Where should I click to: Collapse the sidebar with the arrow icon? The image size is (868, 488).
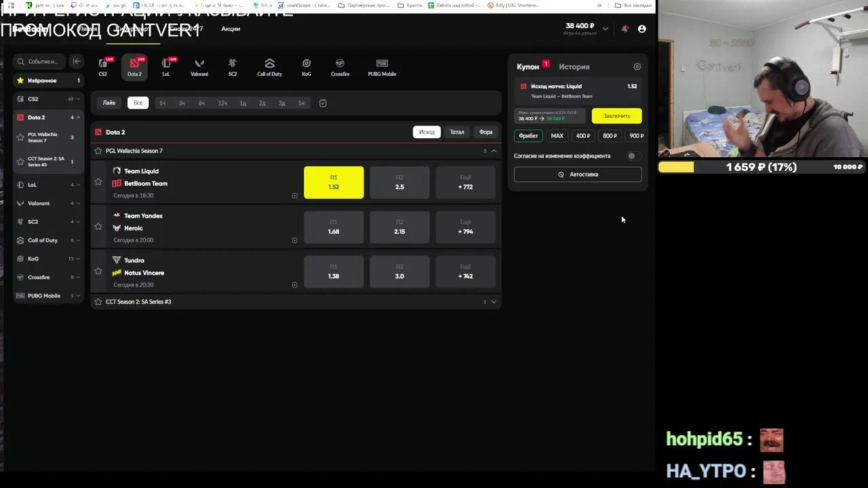77,61
